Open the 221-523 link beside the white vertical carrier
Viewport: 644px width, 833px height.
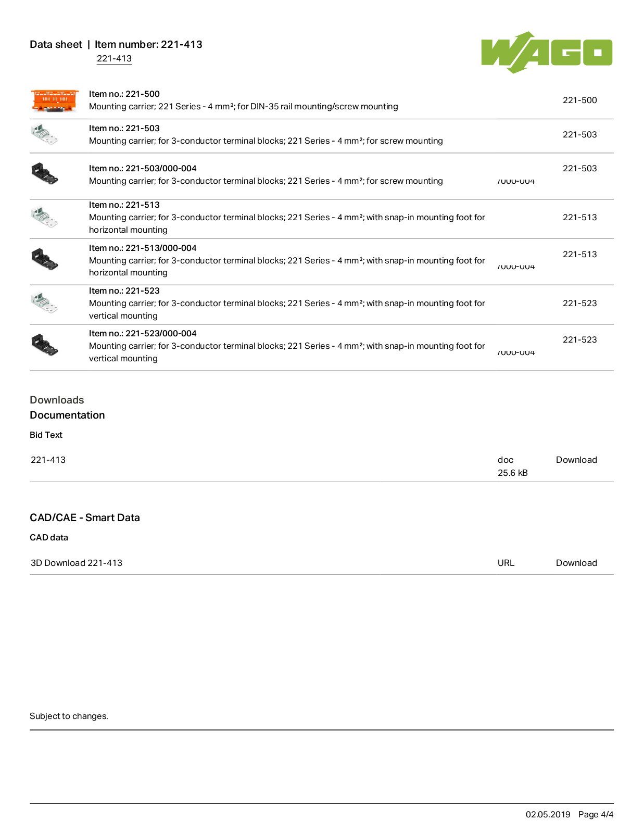[x=579, y=303]
